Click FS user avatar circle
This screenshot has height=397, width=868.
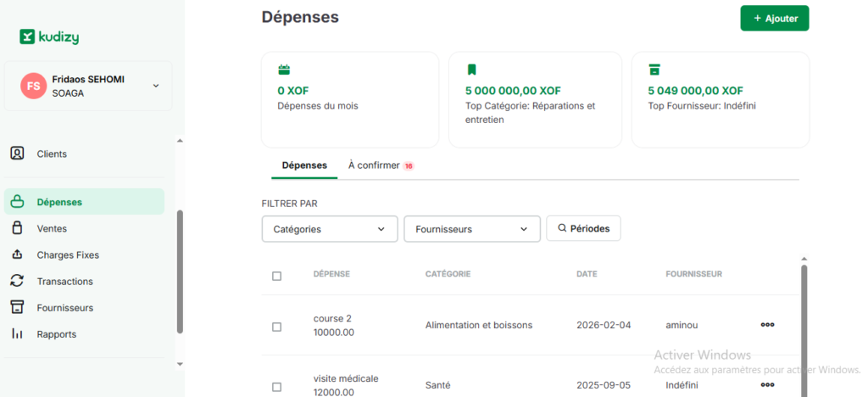click(33, 86)
